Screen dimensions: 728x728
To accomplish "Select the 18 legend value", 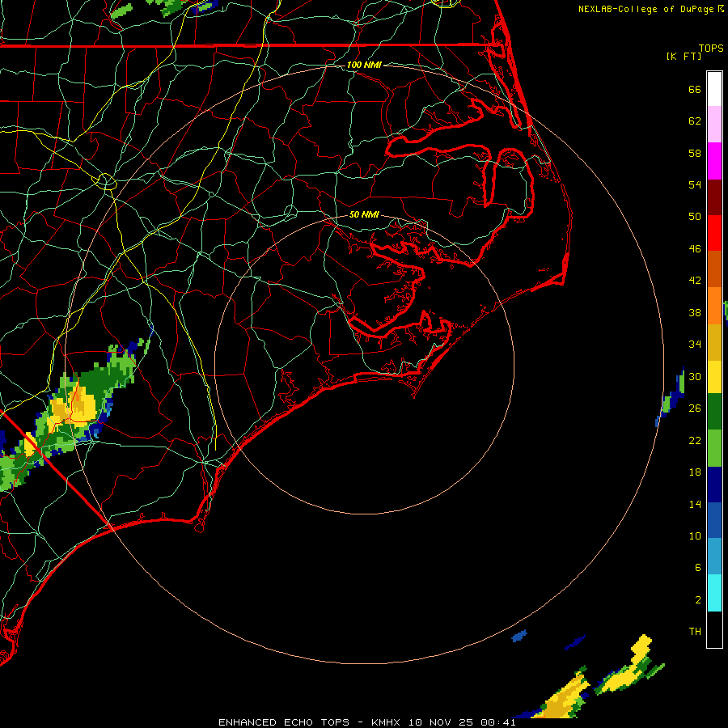I will [x=695, y=472].
